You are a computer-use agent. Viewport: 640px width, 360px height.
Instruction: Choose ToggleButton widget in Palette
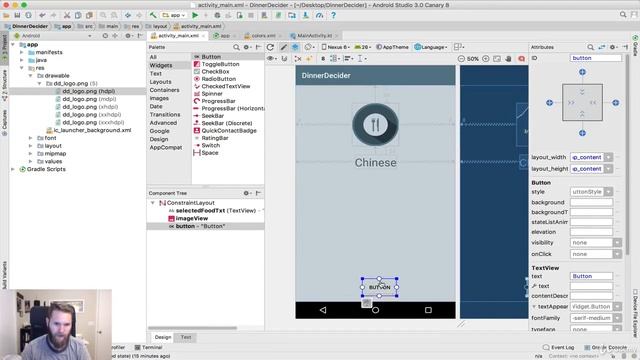coord(220,64)
